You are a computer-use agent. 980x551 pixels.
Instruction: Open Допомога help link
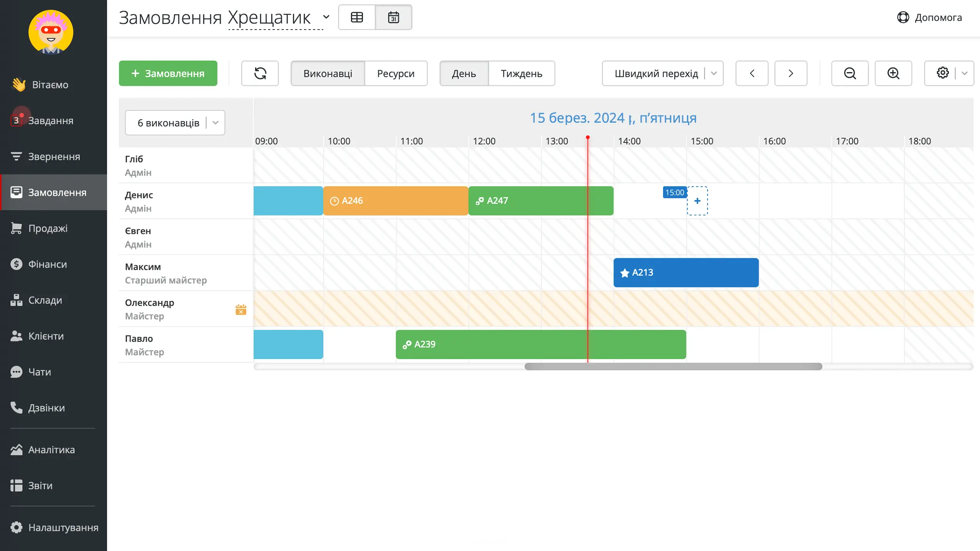[929, 17]
